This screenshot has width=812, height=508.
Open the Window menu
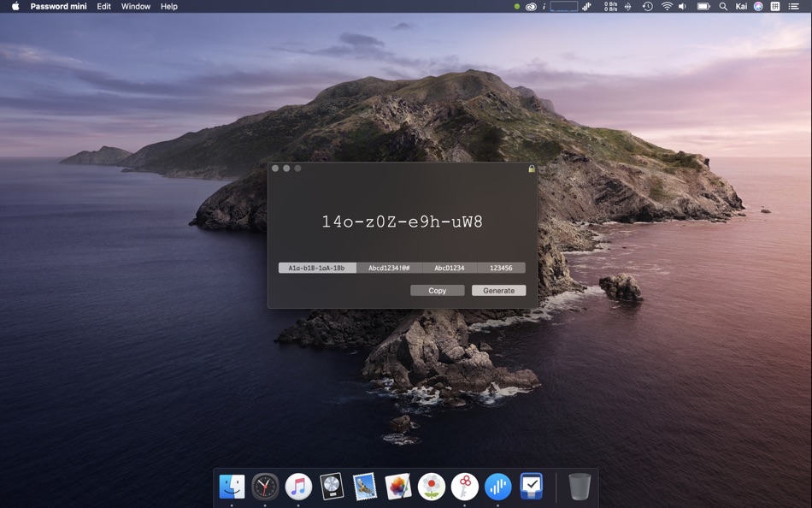click(136, 6)
